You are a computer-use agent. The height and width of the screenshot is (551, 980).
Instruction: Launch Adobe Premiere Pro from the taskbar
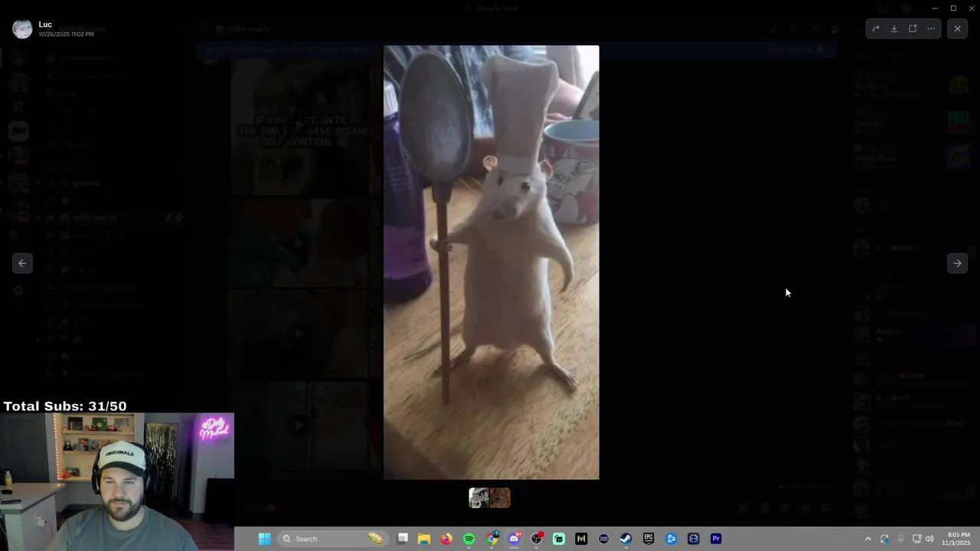coord(716,539)
